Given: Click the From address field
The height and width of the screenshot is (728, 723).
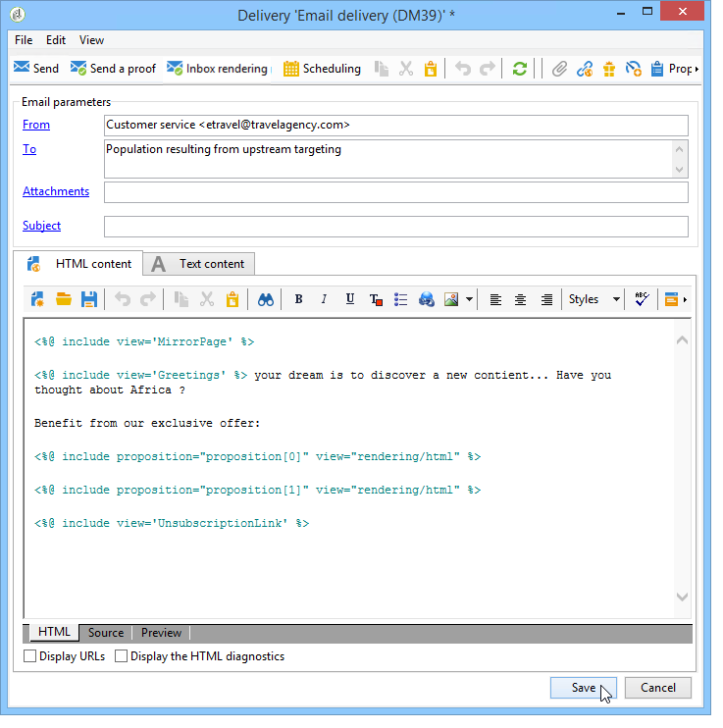Looking at the screenshot, I should [396, 126].
